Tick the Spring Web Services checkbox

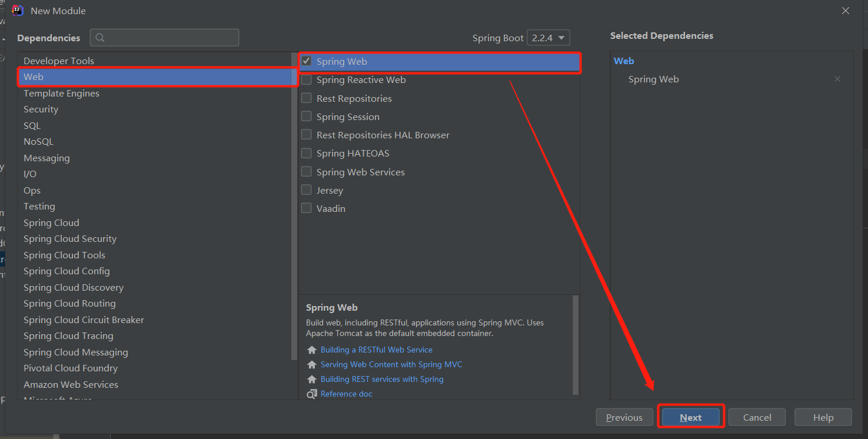307,172
